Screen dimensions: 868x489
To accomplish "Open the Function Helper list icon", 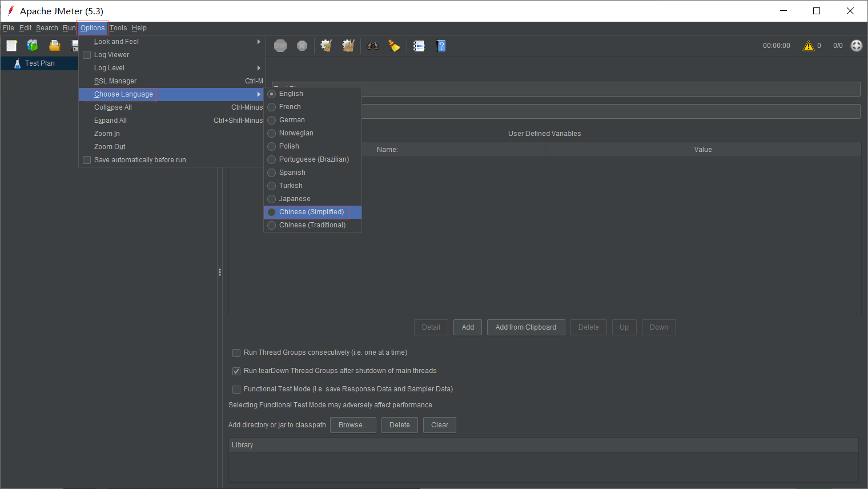I will point(419,46).
